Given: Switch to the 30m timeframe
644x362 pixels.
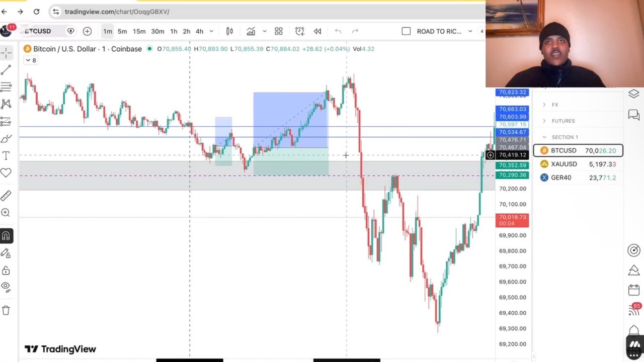Looking at the screenshot, I should pos(157,31).
